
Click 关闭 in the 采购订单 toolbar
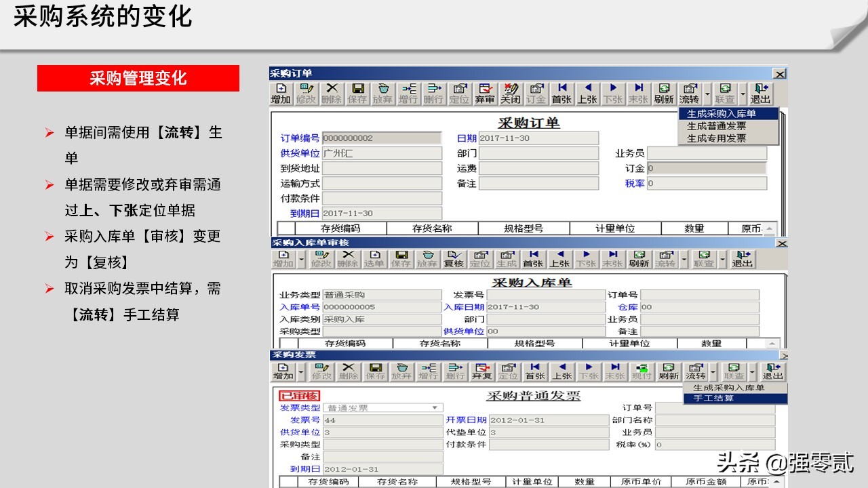(x=510, y=94)
